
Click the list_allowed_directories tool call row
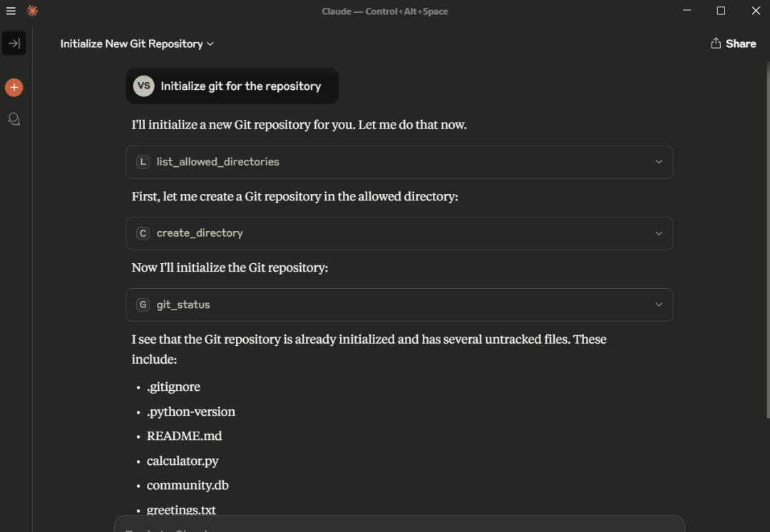399,162
